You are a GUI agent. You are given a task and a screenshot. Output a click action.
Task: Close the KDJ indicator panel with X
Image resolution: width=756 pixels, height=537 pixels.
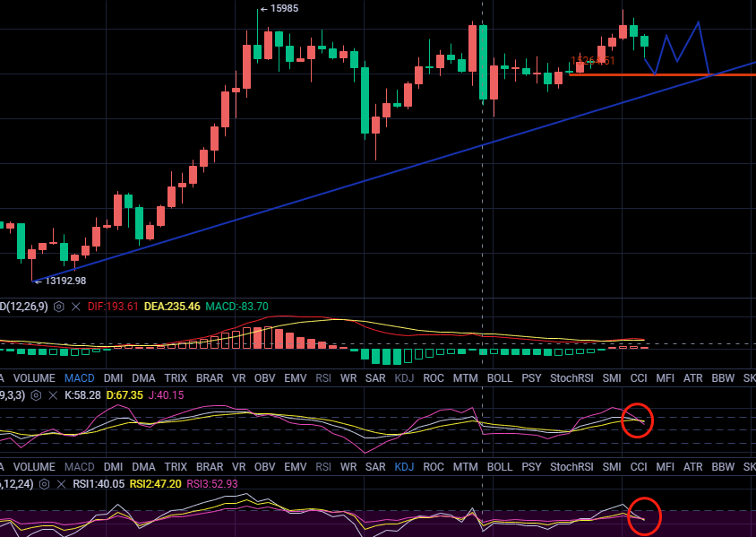[53, 395]
